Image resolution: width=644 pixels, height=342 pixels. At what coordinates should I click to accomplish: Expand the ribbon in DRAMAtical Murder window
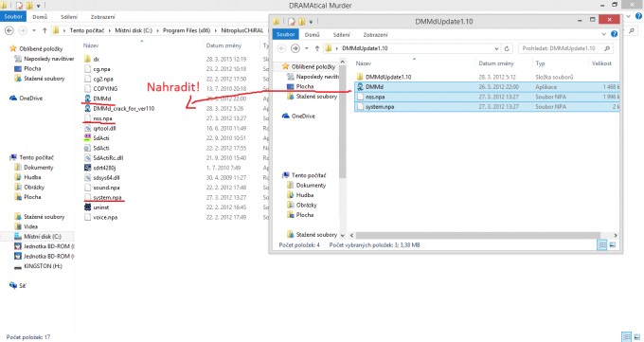629,16
